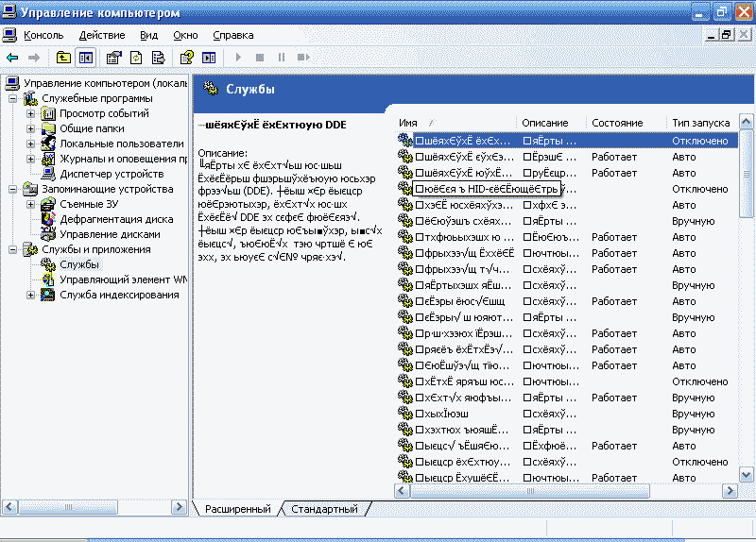
Task: Click the services list scroll-left arrow
Action: pyautogui.click(x=403, y=491)
